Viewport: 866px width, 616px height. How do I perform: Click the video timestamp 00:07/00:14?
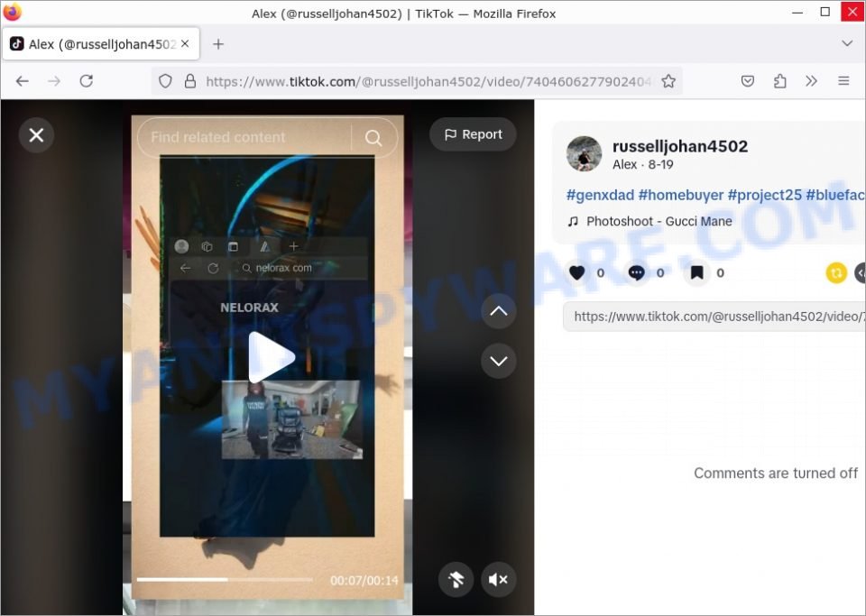(x=364, y=580)
